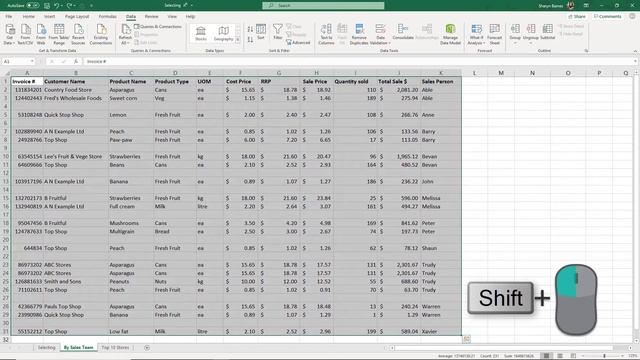
Task: Add a new sheet with plus icon
Action: 147,348
